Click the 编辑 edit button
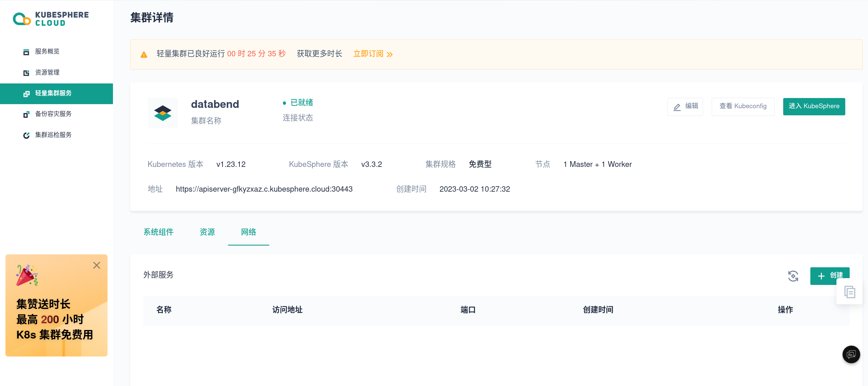The height and width of the screenshot is (386, 868). pyautogui.click(x=685, y=107)
